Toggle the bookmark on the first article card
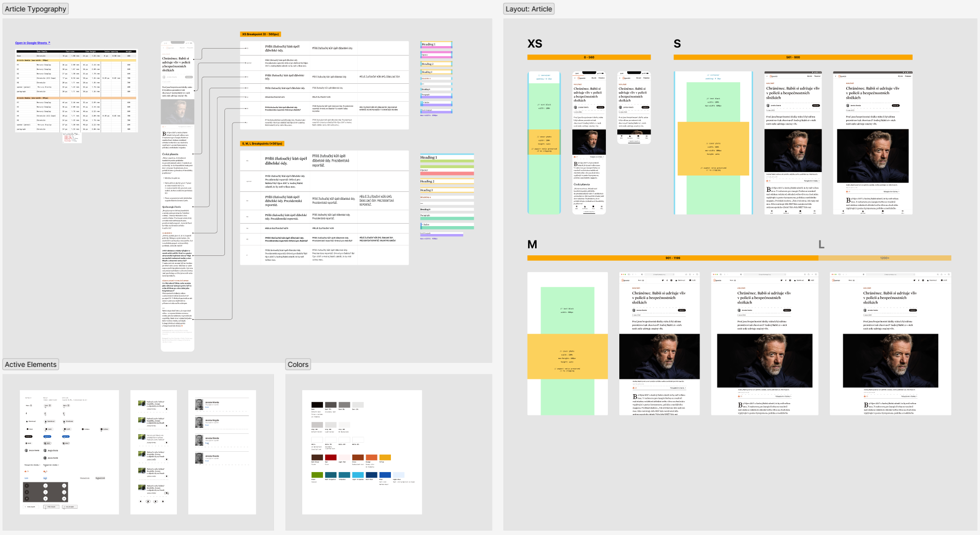980x535 pixels. click(x=166, y=409)
